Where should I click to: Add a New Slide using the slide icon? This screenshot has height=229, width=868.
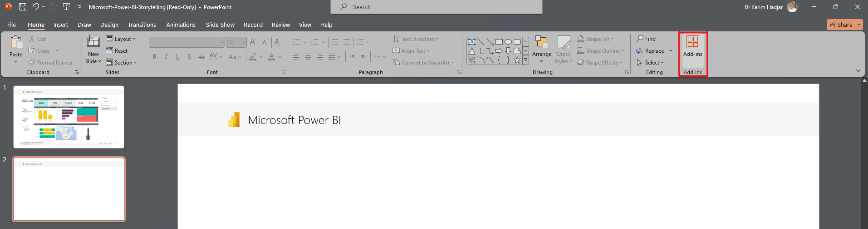[93, 42]
